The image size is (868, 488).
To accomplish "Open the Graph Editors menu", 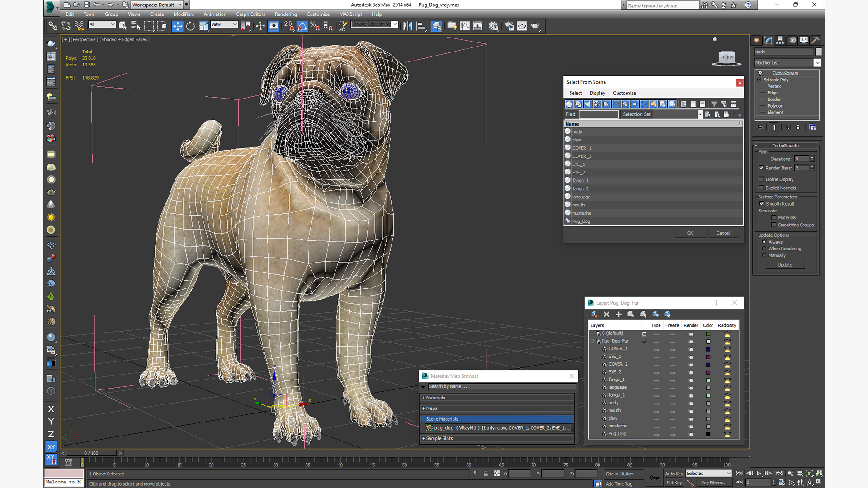I will click(250, 14).
